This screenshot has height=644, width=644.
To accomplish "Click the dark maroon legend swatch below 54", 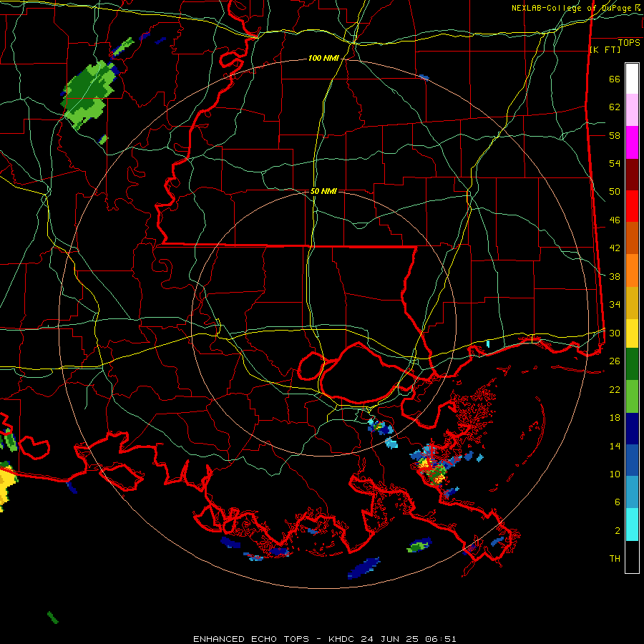I will point(632,175).
